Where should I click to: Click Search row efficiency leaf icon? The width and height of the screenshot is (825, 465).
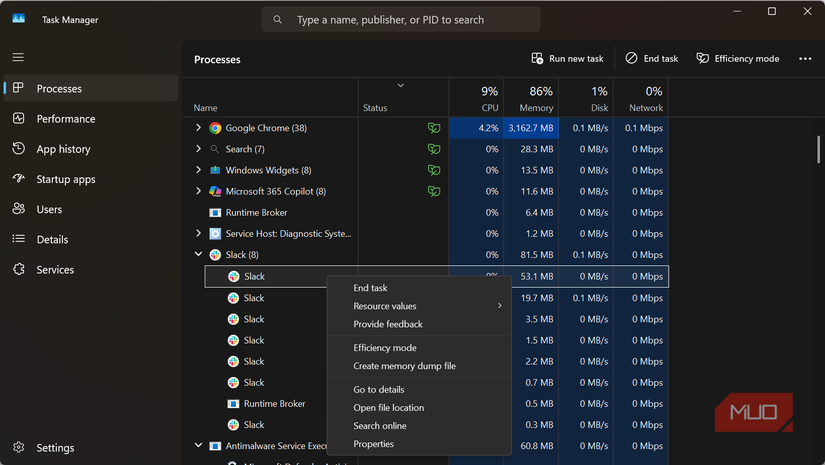coord(434,149)
